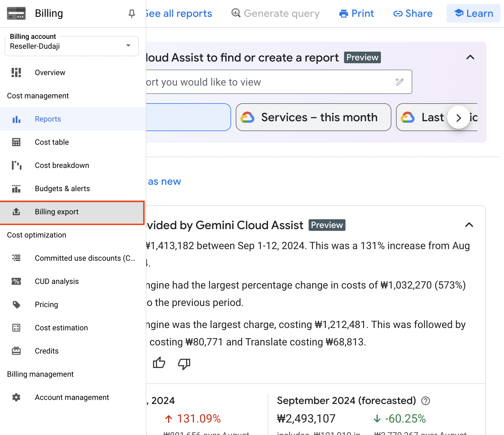This screenshot has width=504, height=435.
Task: Click the Cost table grid icon
Action: pos(16,142)
